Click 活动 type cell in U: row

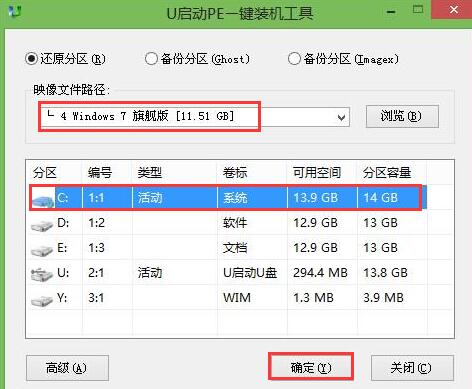150,273
